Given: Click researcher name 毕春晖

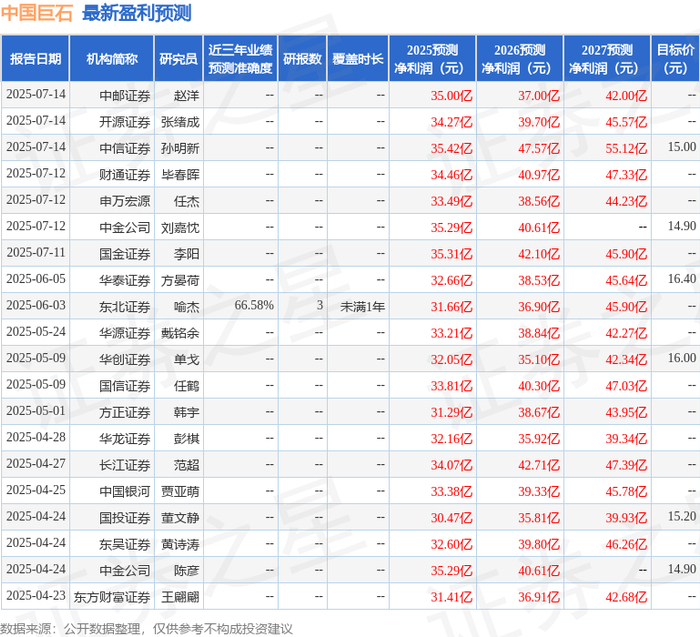Looking at the screenshot, I should pyautogui.click(x=180, y=175).
